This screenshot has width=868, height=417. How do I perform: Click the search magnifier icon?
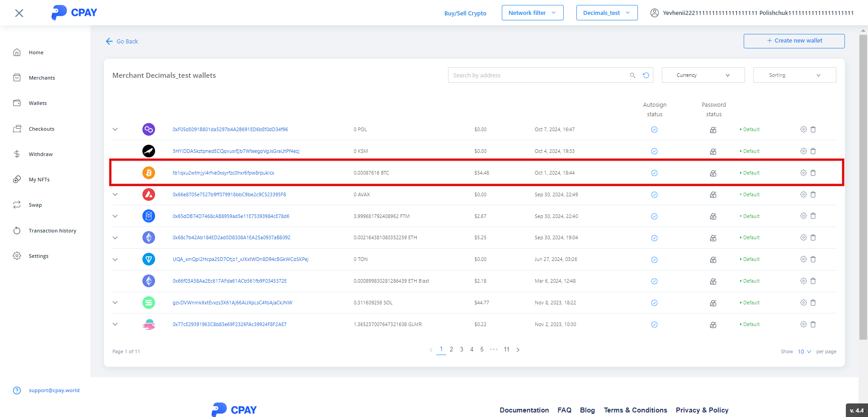[632, 76]
